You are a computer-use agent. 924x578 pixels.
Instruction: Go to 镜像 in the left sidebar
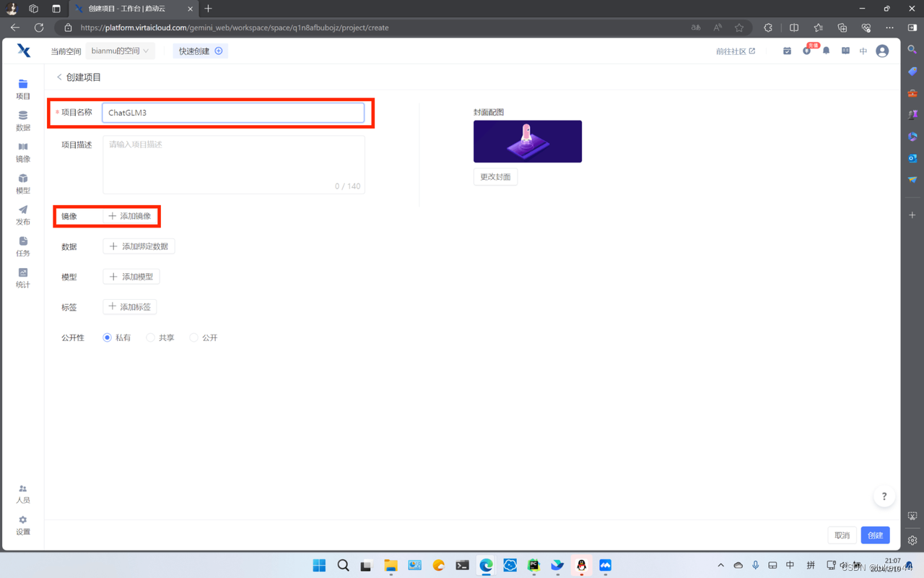[23, 152]
